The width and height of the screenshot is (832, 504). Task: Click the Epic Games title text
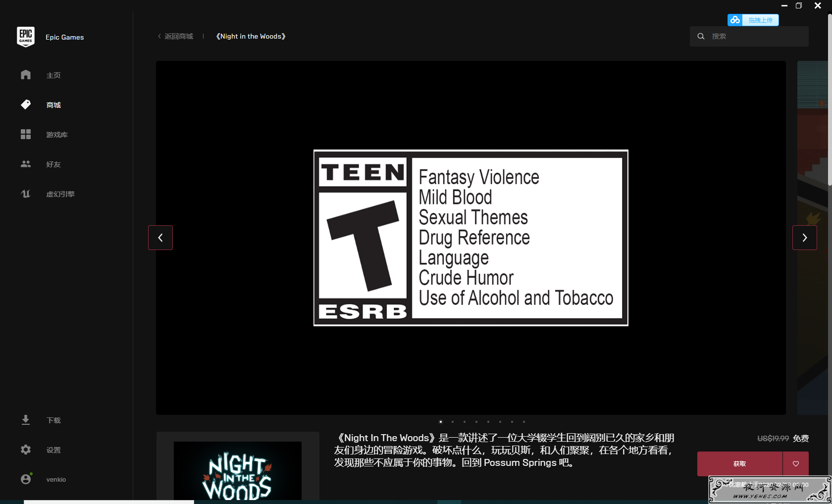(x=65, y=37)
